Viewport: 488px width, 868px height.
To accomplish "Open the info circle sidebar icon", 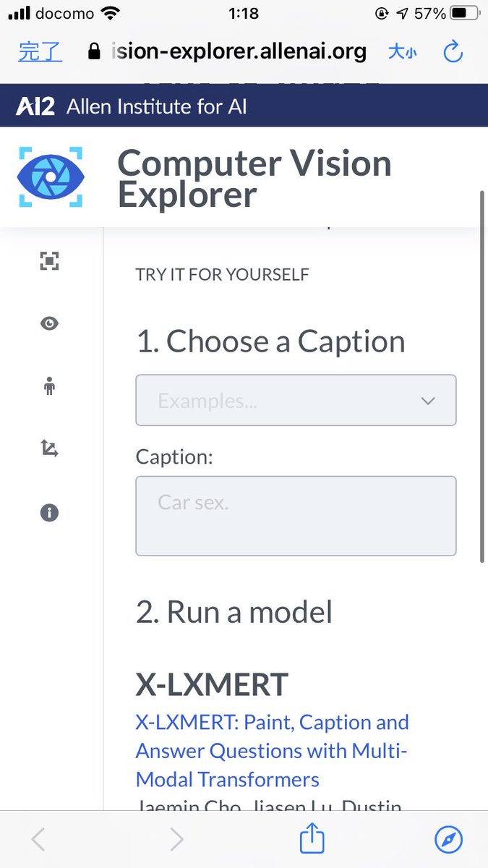I will coord(49,513).
